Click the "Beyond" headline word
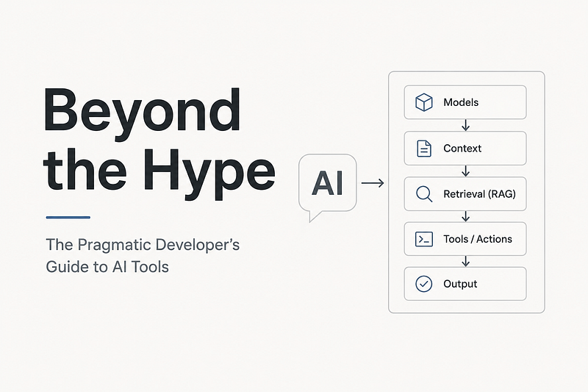 pyautogui.click(x=142, y=114)
